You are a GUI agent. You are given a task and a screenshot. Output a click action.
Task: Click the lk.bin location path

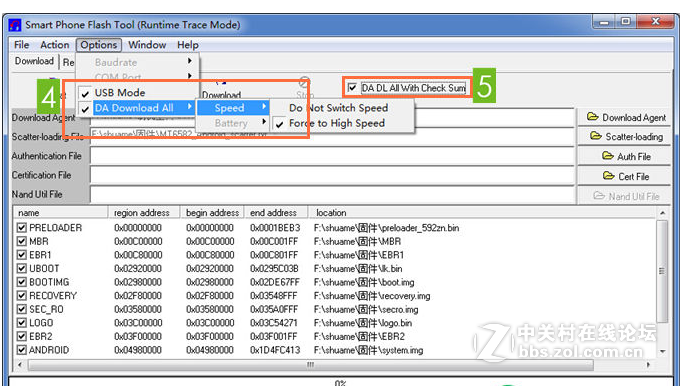(358, 269)
